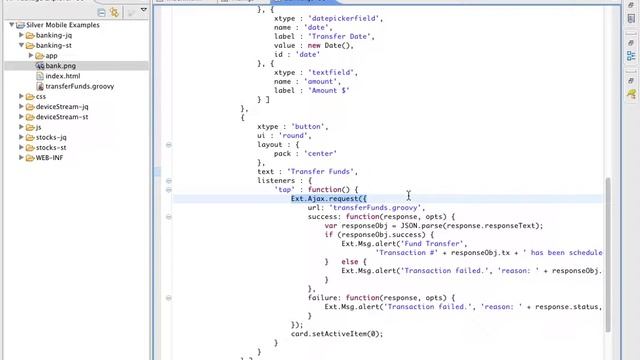Select index.html in the tree
This screenshot has height=360, width=640.
[63, 76]
